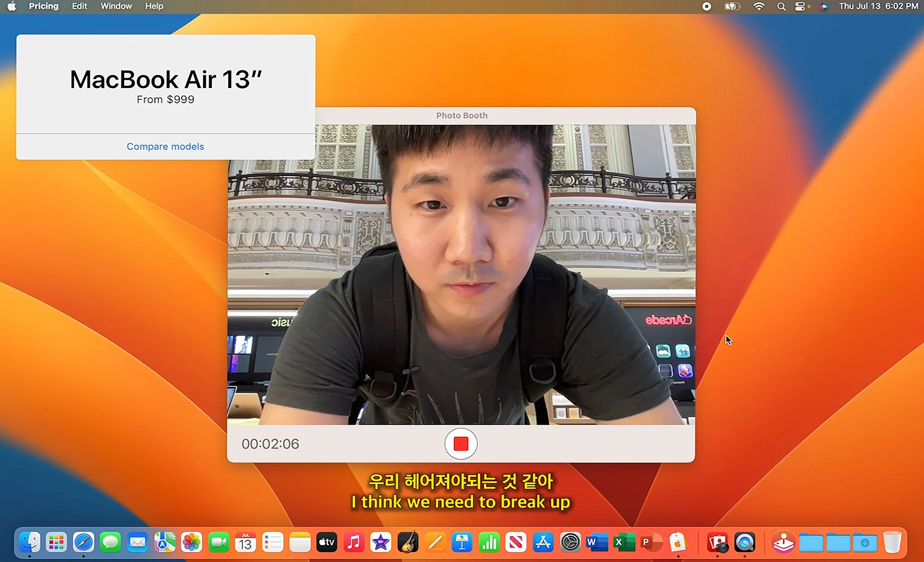Image resolution: width=924 pixels, height=562 pixels.
Task: Stop the Photo Booth recording
Action: tap(461, 443)
